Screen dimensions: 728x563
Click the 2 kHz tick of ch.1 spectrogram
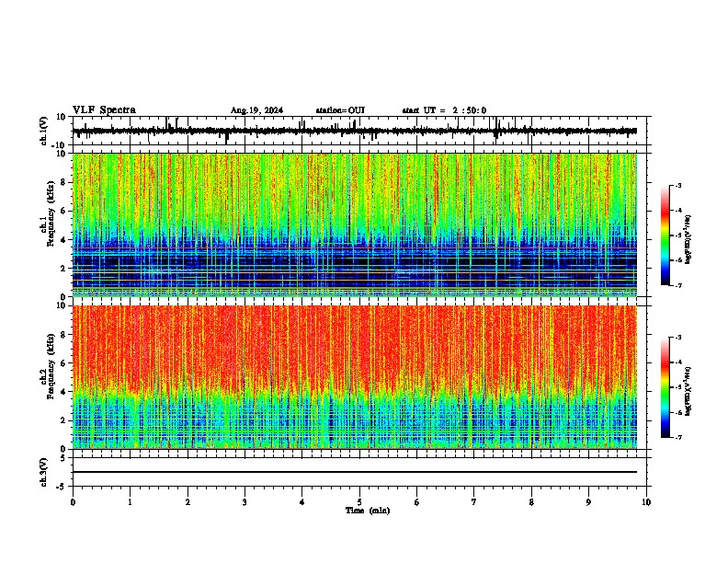coord(63,268)
